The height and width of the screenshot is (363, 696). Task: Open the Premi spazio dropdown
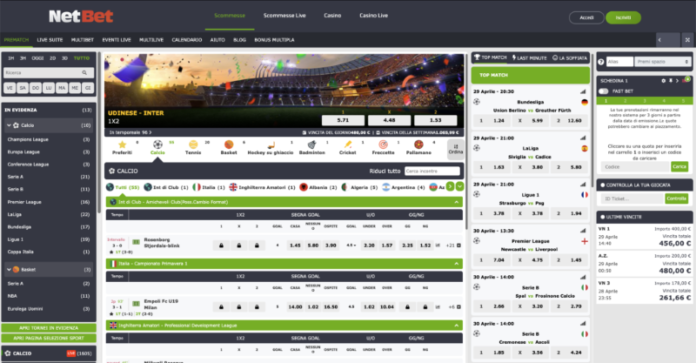663,62
